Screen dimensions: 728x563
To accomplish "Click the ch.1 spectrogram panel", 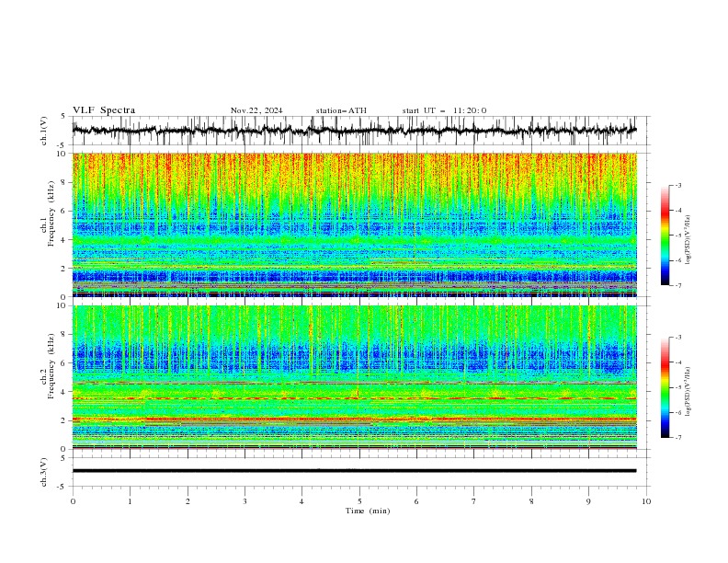I will pos(355,224).
